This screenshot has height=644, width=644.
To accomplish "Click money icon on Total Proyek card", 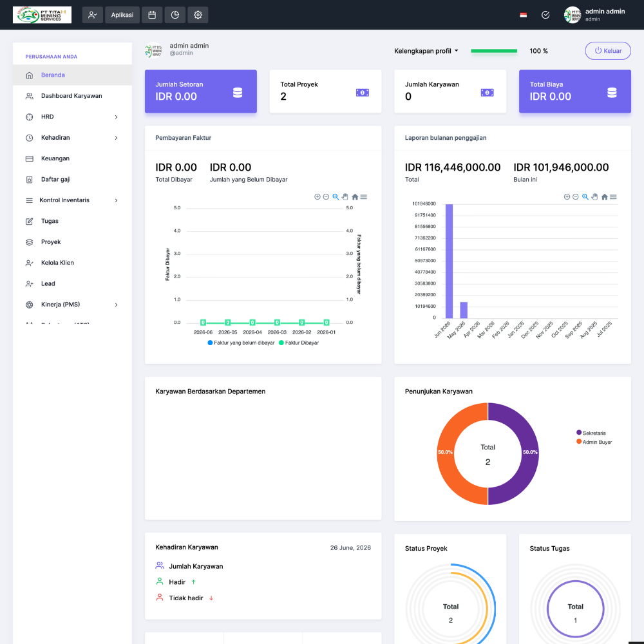I will 362,93.
